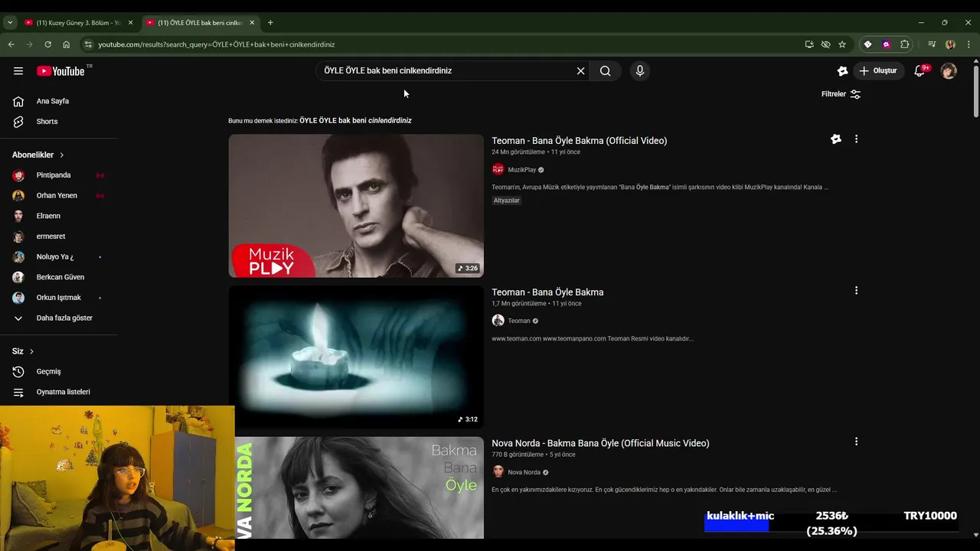Bookmark this page with star icon
The image size is (980, 551).
click(842, 44)
